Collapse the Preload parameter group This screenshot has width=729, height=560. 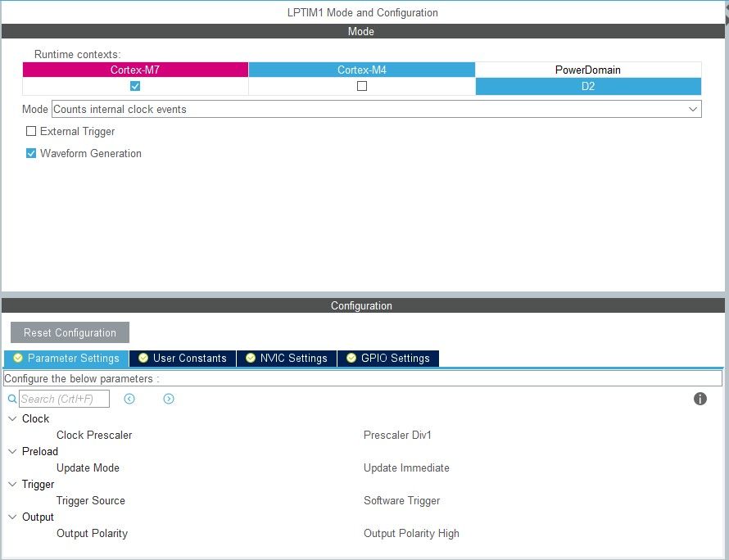click(x=12, y=451)
